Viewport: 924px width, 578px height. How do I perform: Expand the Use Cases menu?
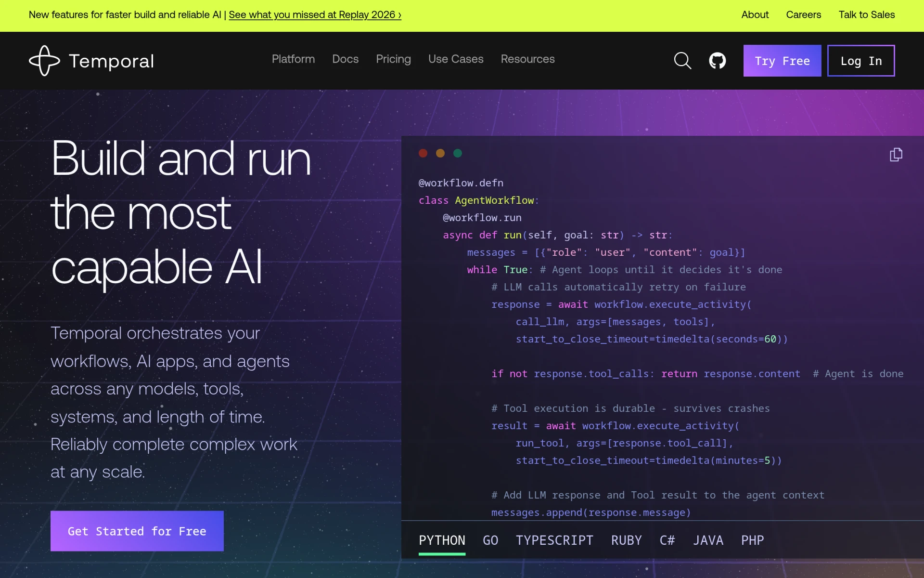coord(456,59)
